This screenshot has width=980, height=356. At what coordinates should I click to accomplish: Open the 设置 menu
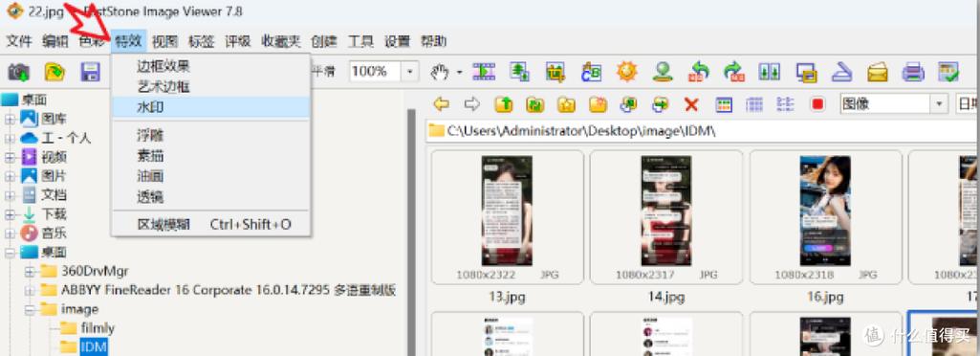397,42
